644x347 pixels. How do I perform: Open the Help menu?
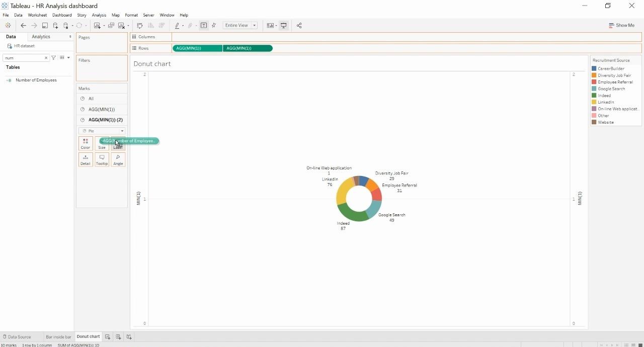point(184,15)
